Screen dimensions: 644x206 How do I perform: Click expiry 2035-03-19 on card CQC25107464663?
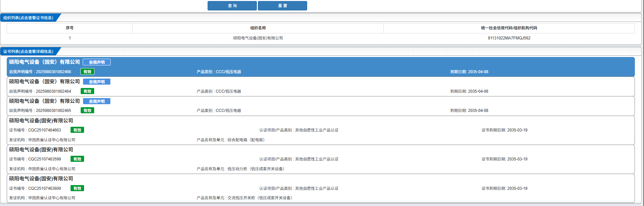[x=517, y=130]
